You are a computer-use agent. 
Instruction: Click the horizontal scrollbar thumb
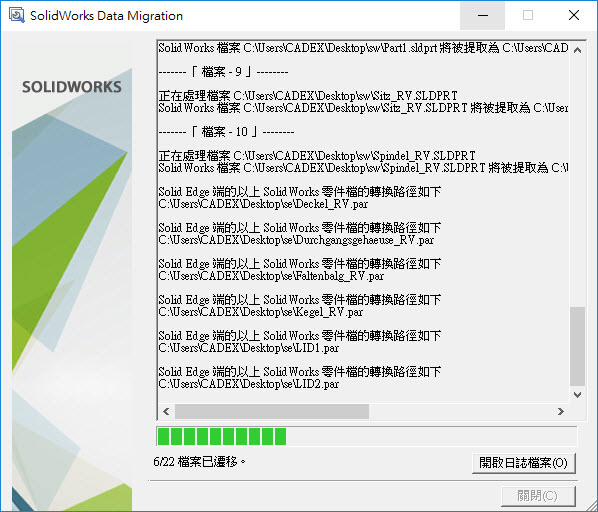tap(272, 411)
